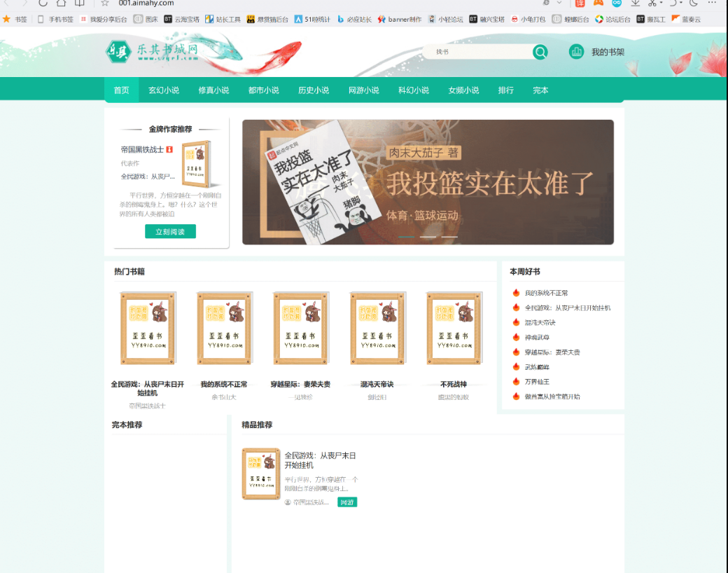Viewport: 728px width, 573px height.
Task: Open the 蟑螂后台 bookmark
Action: 570,19
